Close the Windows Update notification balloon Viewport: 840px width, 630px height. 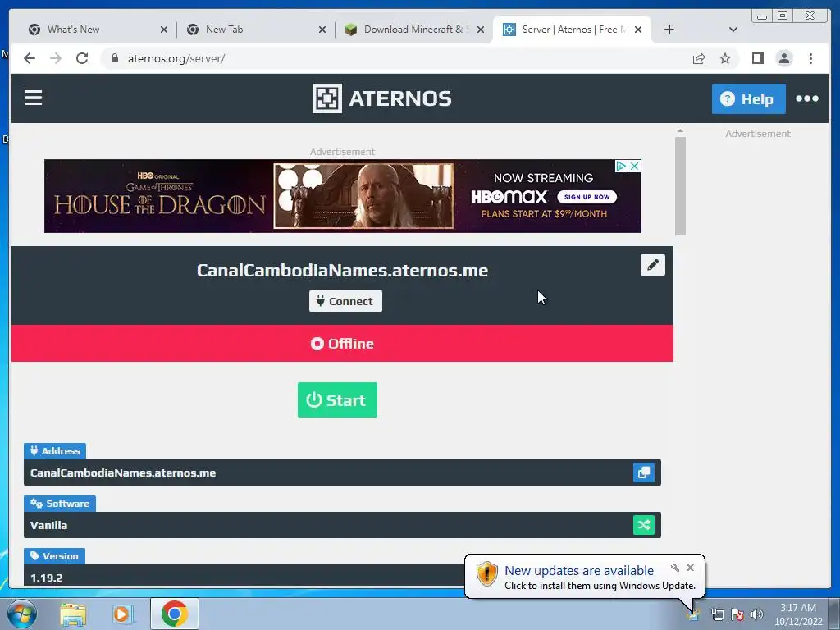(x=690, y=568)
